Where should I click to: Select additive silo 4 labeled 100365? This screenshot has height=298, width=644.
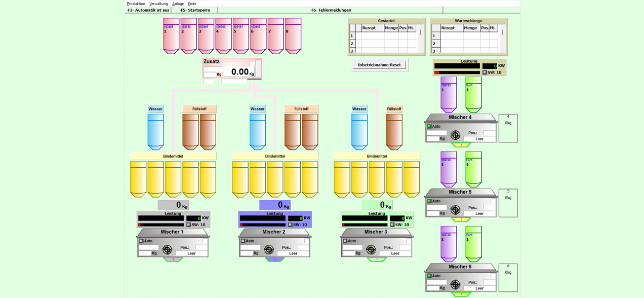click(x=223, y=36)
